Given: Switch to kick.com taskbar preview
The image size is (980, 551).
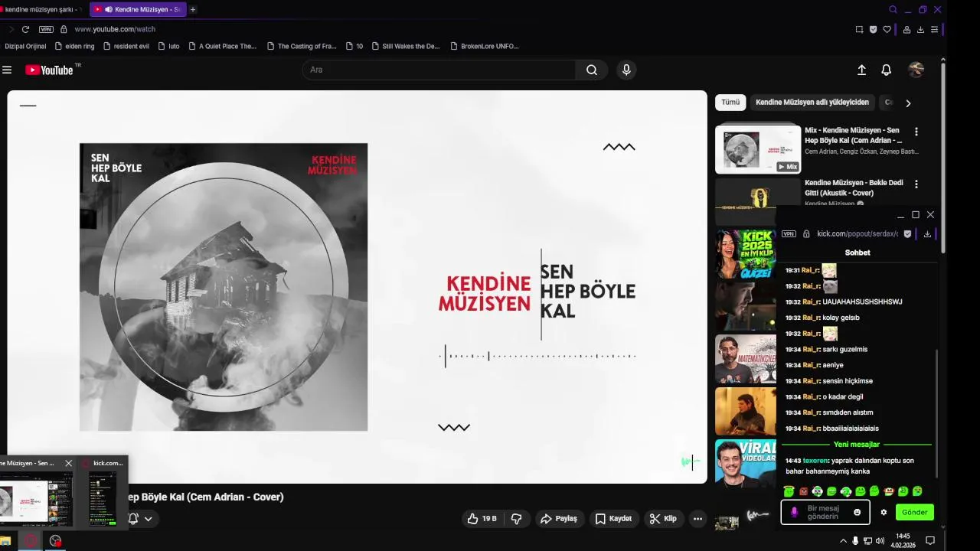Looking at the screenshot, I should [103, 493].
